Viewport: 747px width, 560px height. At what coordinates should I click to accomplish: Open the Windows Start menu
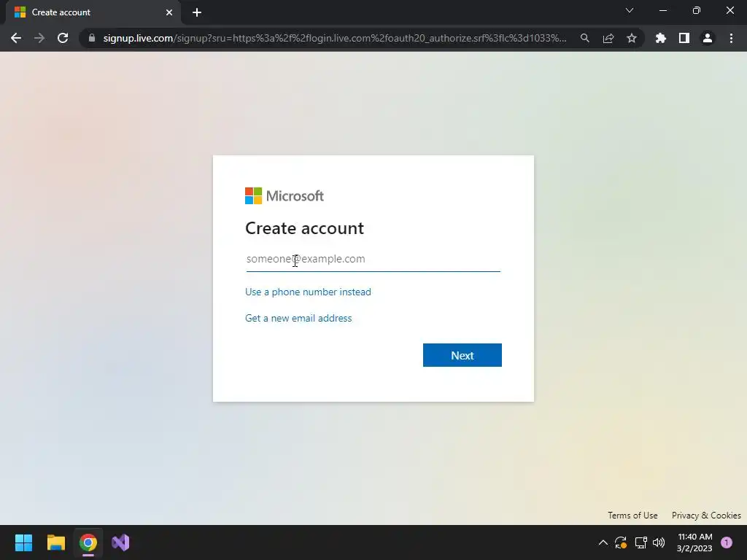23,542
